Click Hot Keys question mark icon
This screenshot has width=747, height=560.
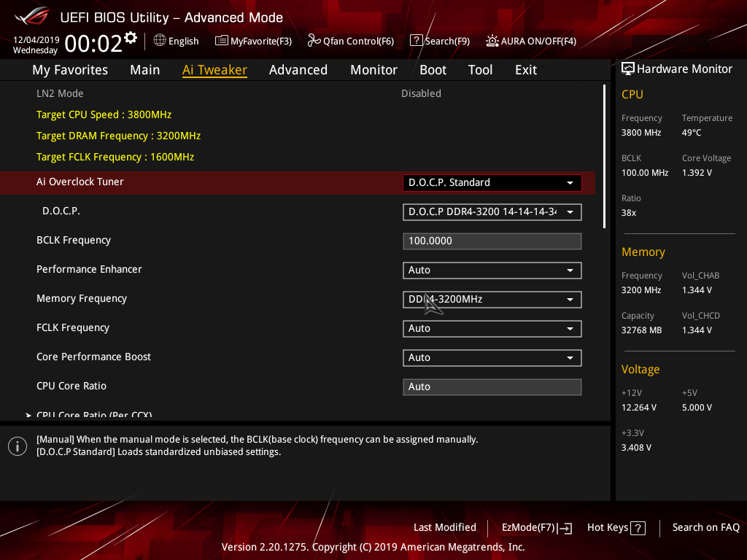638,528
